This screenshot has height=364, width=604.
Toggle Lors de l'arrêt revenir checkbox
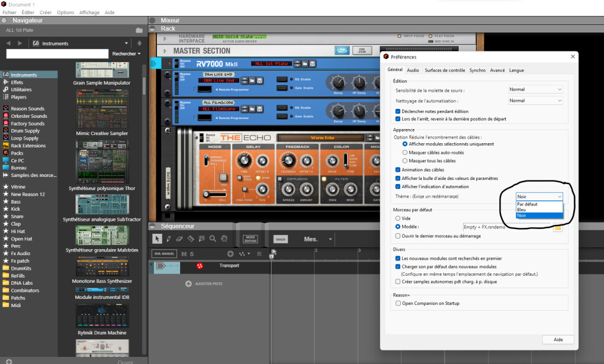398,119
